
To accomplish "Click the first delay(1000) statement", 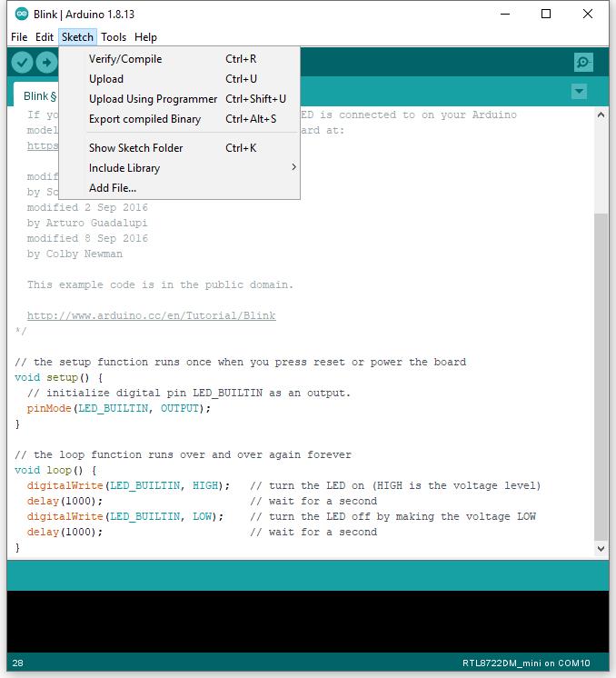I will coord(65,501).
